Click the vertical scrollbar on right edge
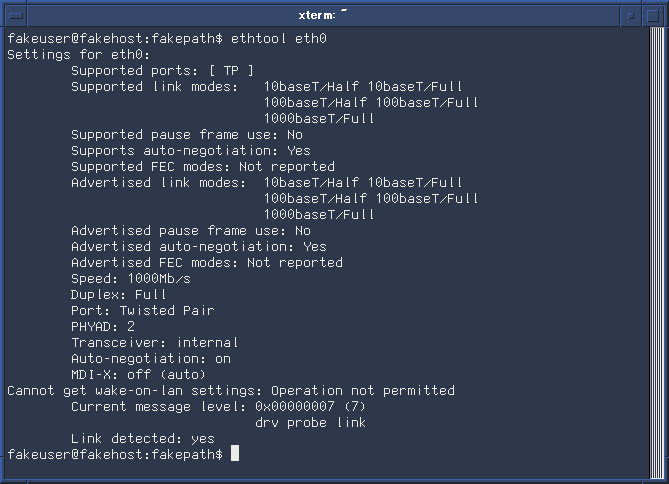Viewport: 669px width, 484px height. click(656, 254)
